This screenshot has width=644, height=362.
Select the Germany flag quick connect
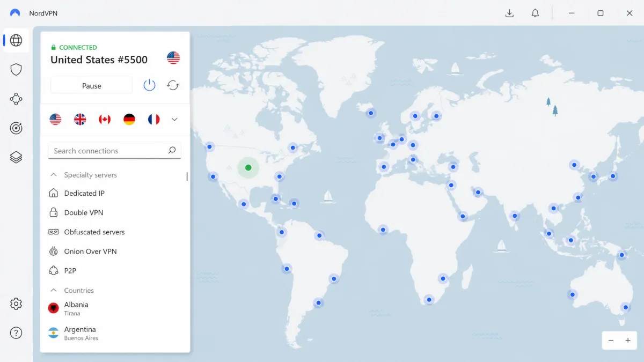click(129, 119)
